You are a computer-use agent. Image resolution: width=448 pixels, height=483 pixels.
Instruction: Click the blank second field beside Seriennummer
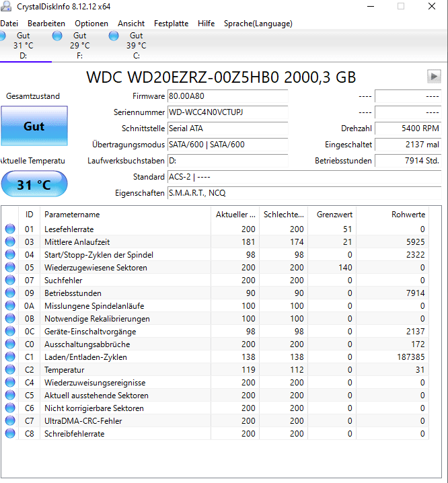click(408, 112)
